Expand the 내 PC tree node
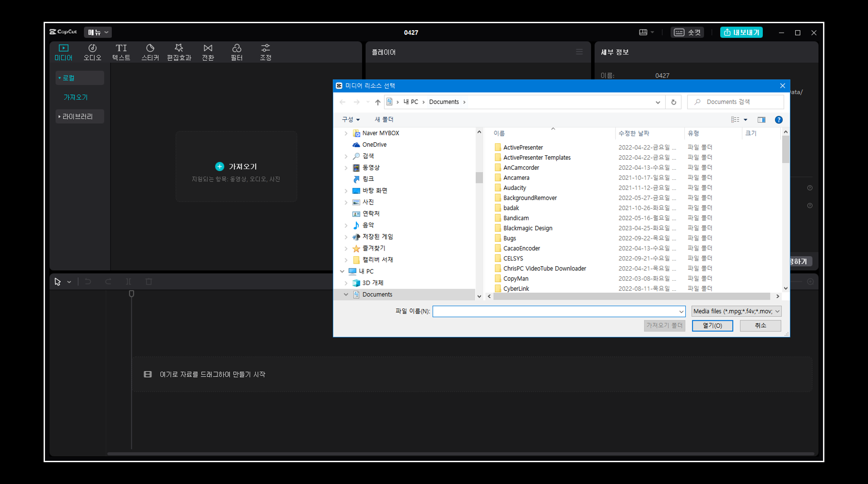 (342, 271)
